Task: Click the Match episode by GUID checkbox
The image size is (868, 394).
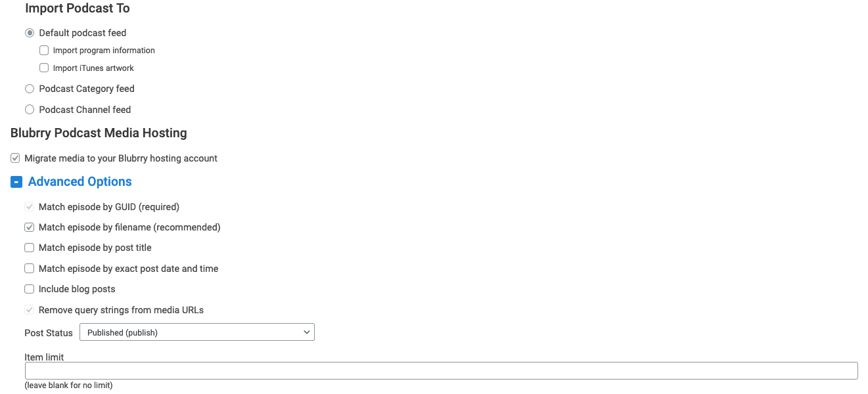Action: coord(29,207)
